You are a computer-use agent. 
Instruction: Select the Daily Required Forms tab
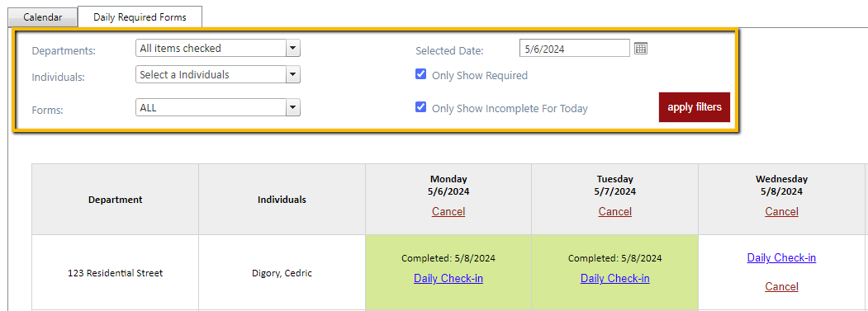tap(140, 17)
